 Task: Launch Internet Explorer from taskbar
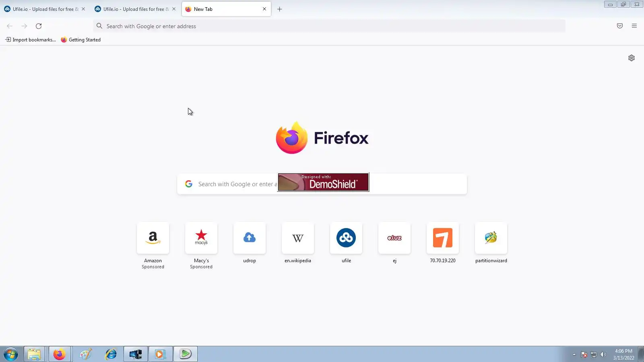coord(111,354)
